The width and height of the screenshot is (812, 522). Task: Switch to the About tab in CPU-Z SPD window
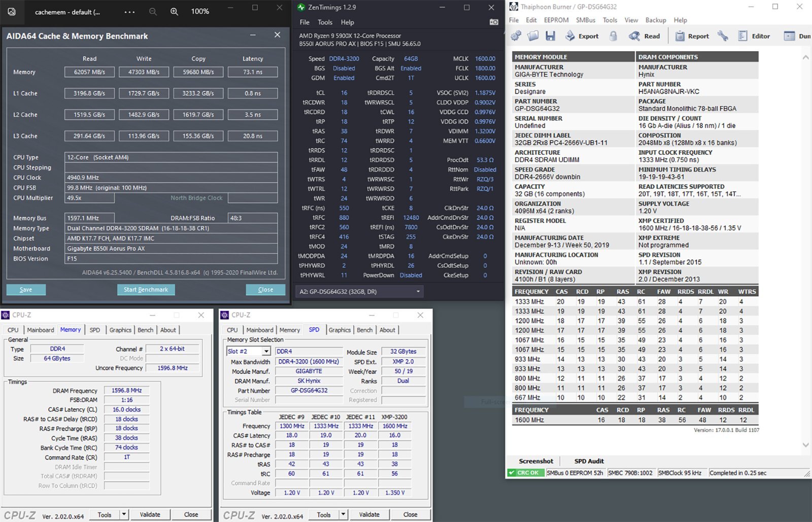[387, 330]
